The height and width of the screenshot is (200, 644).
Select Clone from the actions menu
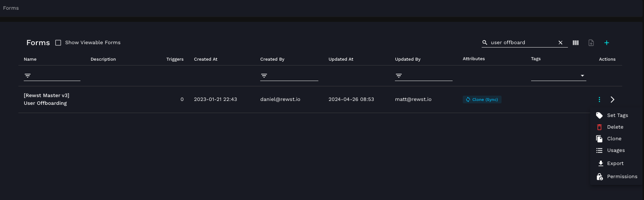(x=614, y=139)
